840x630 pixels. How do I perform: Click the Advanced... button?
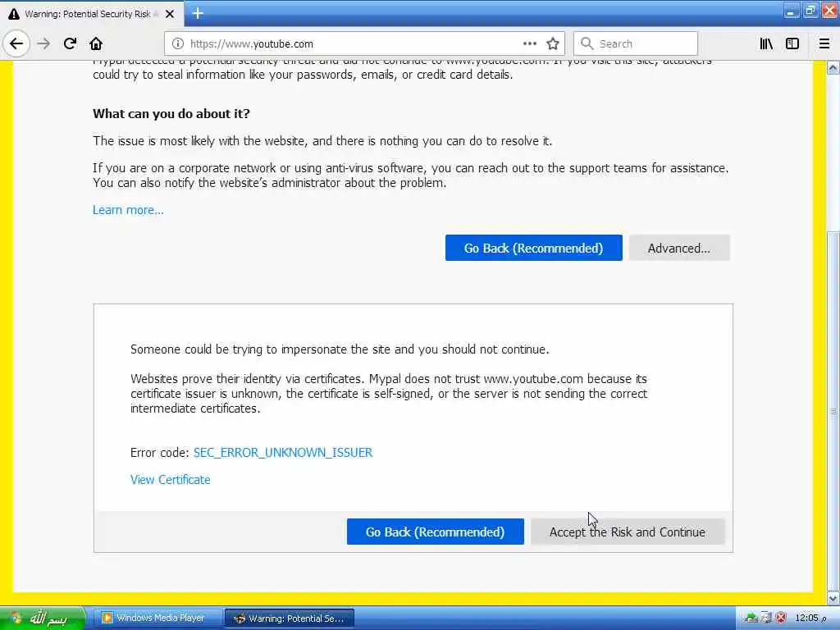pyautogui.click(x=679, y=248)
